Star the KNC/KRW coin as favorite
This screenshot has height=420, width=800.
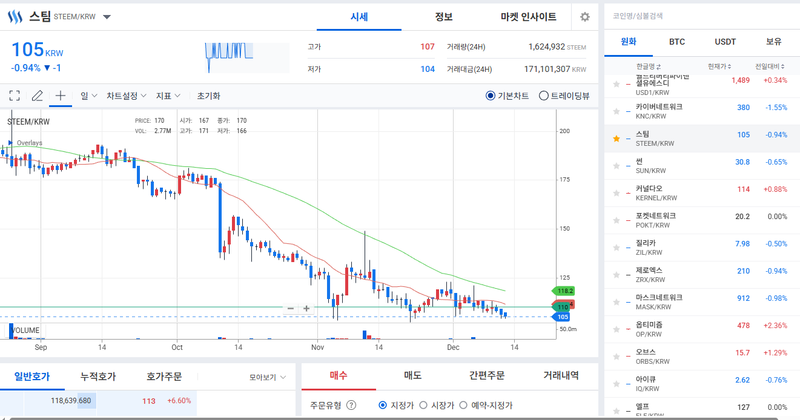tap(616, 108)
